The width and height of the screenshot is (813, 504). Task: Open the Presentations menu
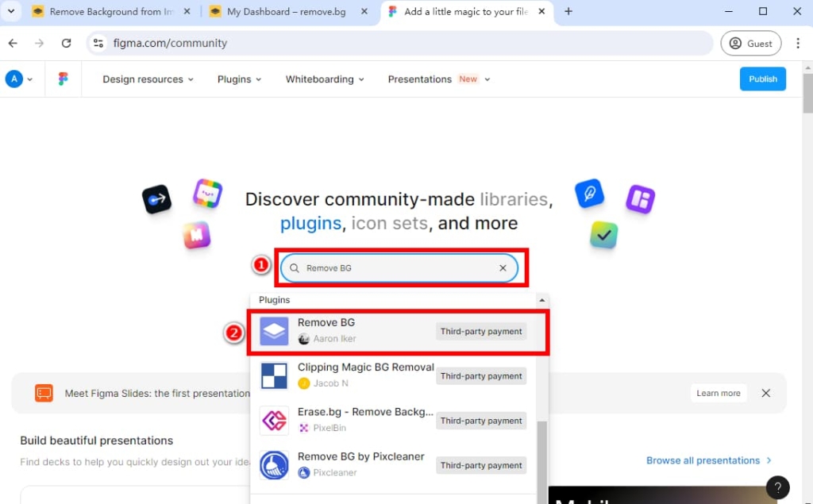pos(438,79)
